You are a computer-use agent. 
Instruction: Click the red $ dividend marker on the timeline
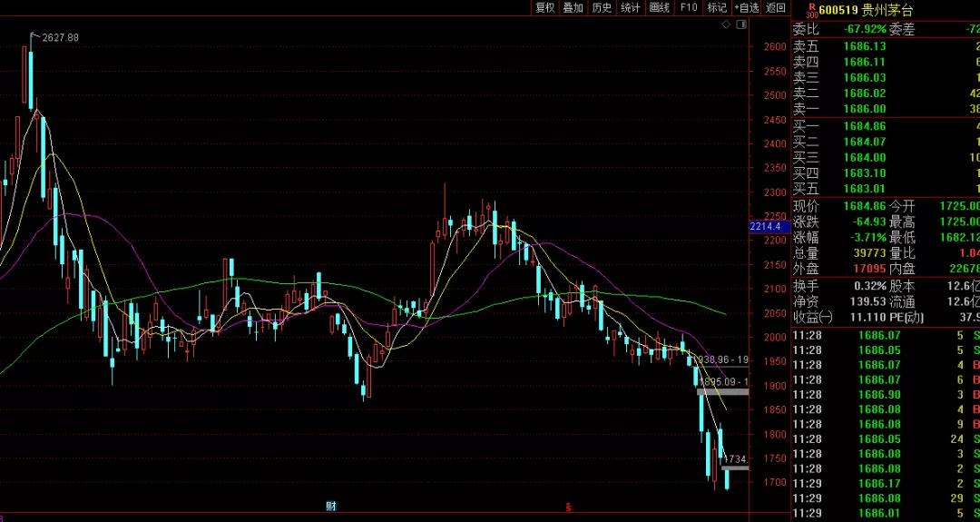[x=568, y=506]
